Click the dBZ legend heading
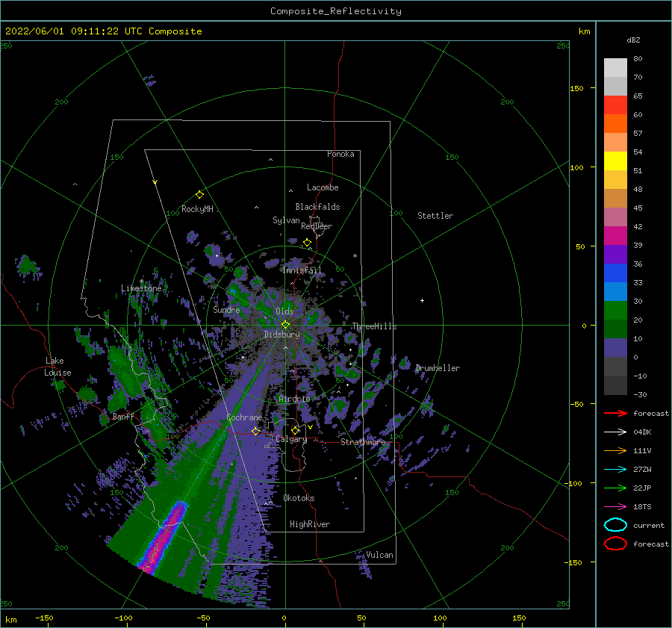This screenshot has height=628, width=672. [633, 40]
